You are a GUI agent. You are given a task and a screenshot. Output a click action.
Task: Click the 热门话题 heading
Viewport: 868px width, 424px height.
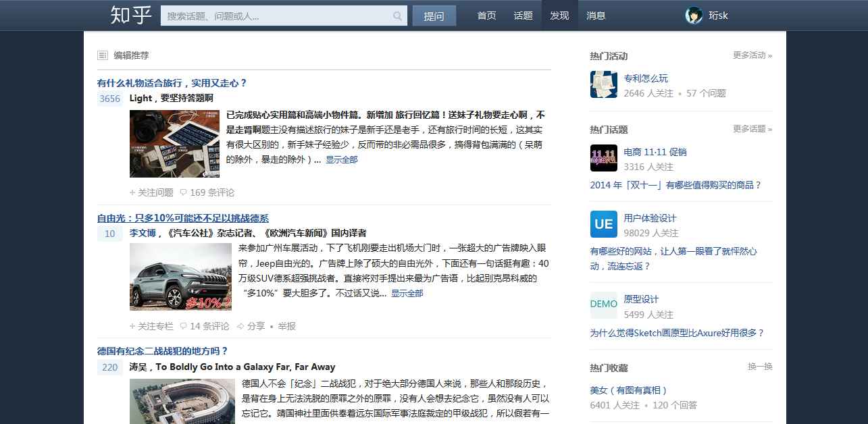pyautogui.click(x=609, y=130)
